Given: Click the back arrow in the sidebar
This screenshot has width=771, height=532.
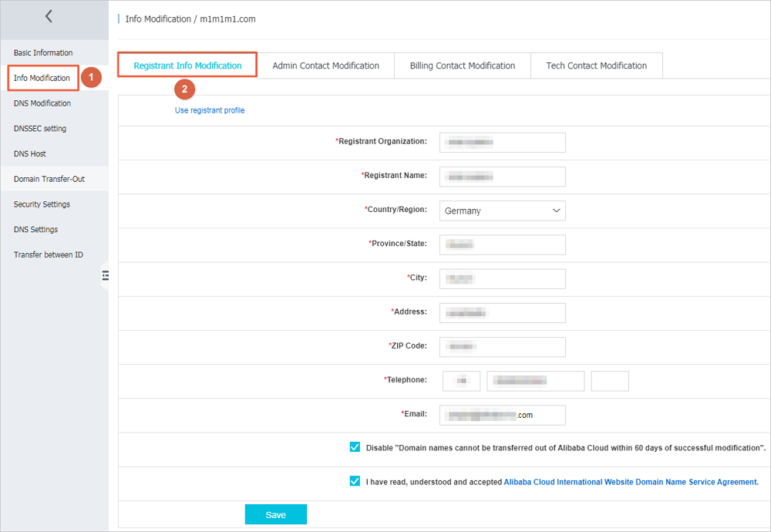Looking at the screenshot, I should 49,16.
